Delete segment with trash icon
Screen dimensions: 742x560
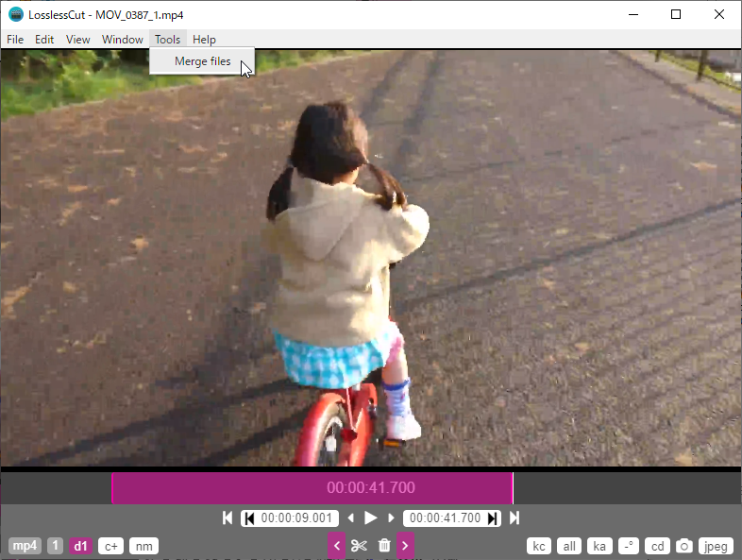[384, 545]
